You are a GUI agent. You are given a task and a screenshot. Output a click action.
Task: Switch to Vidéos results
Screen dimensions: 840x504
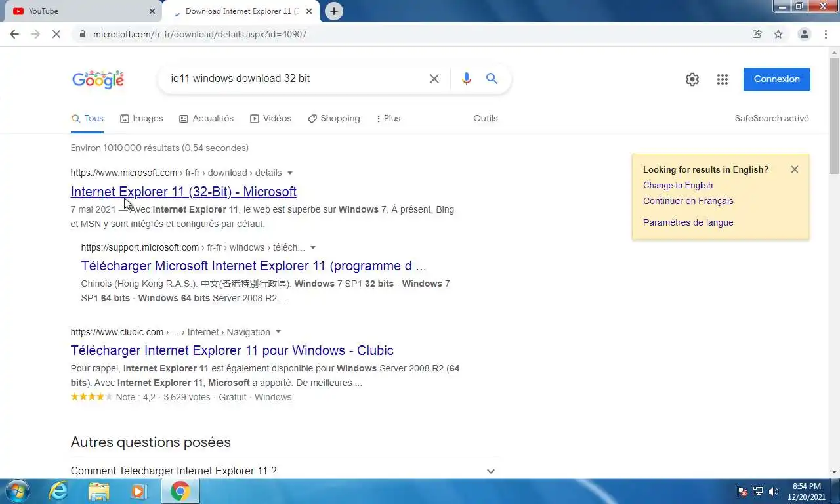coord(270,119)
